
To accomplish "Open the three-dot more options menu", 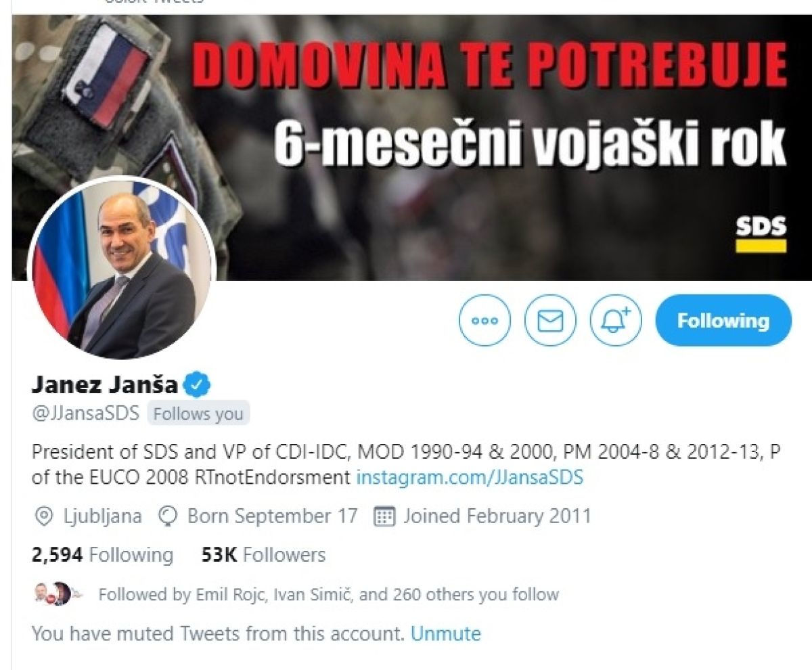I will (x=484, y=320).
